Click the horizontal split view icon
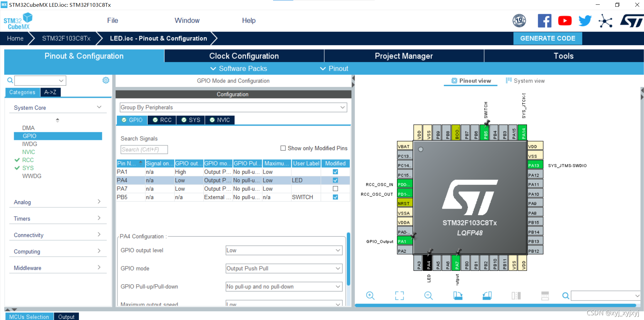This screenshot has height=320, width=644. [545, 296]
